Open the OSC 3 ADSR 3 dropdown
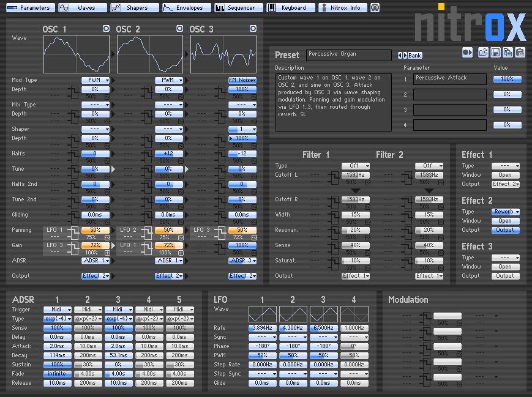This screenshot has height=397, width=532. [242, 261]
